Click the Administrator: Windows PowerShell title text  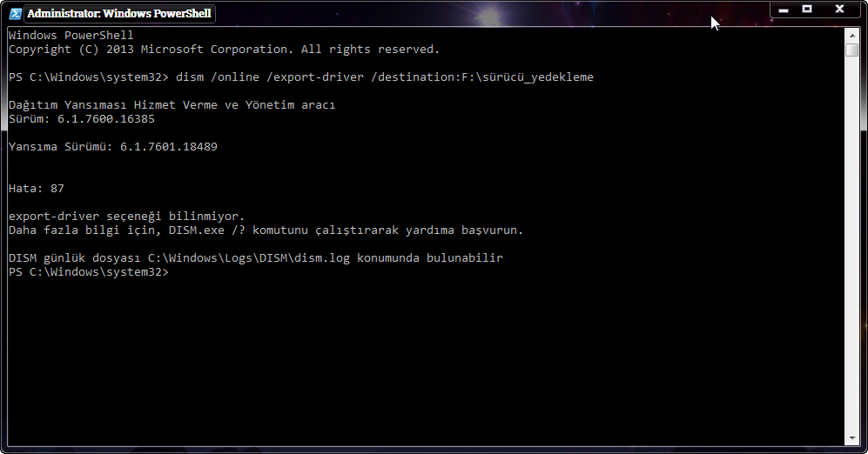pos(119,13)
